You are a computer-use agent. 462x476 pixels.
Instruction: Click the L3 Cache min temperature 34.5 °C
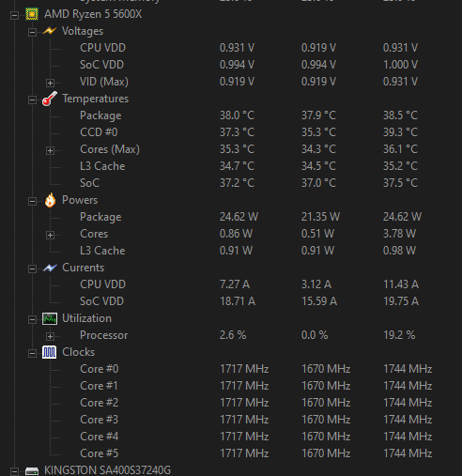tap(318, 166)
